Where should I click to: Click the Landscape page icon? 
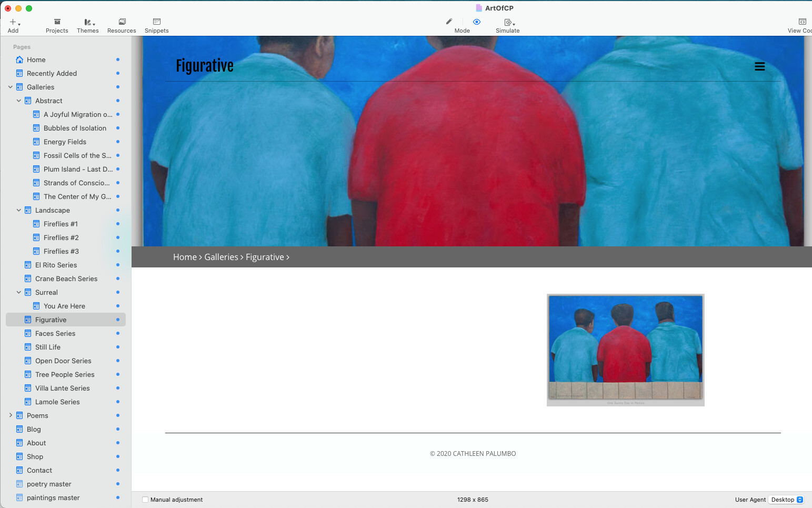[28, 210]
